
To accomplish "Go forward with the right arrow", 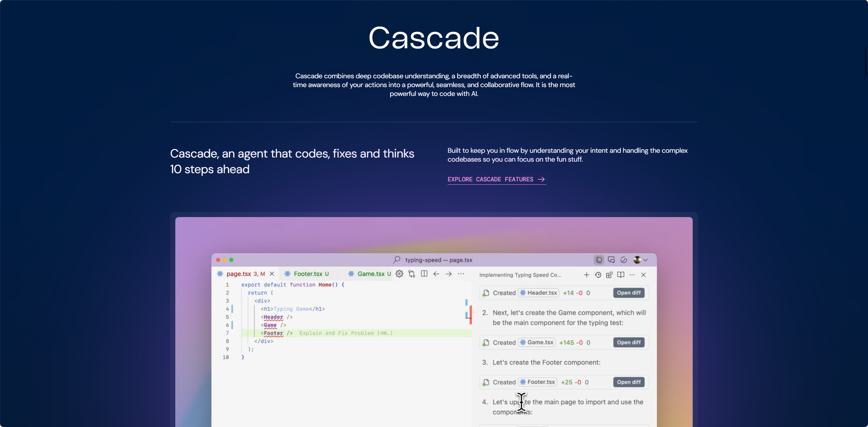I will pyautogui.click(x=449, y=274).
